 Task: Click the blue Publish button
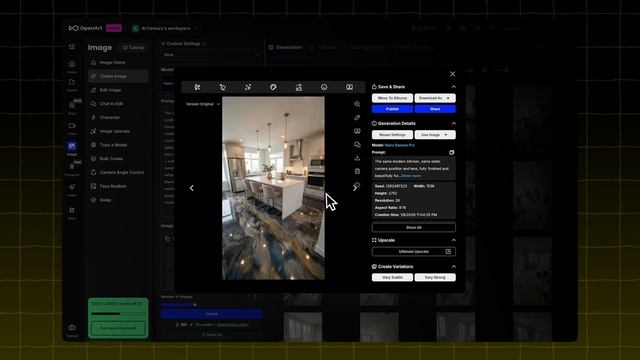(x=392, y=109)
